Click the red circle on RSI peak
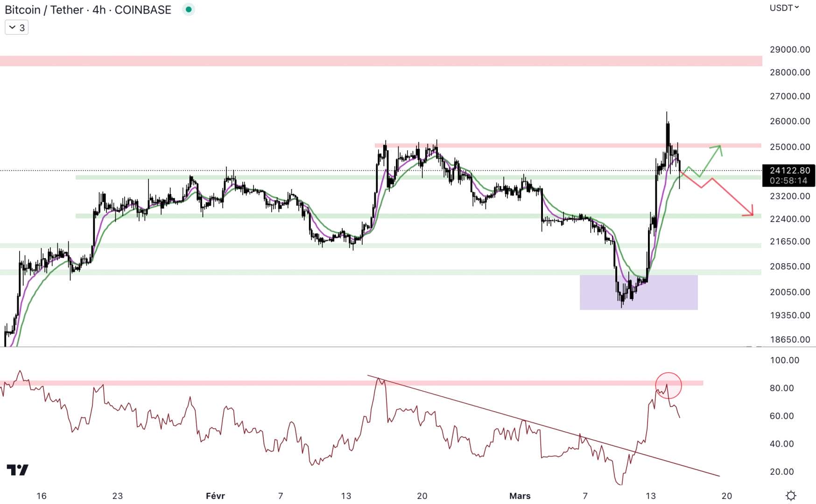Screen dimensions: 816x504 [x=668, y=385]
